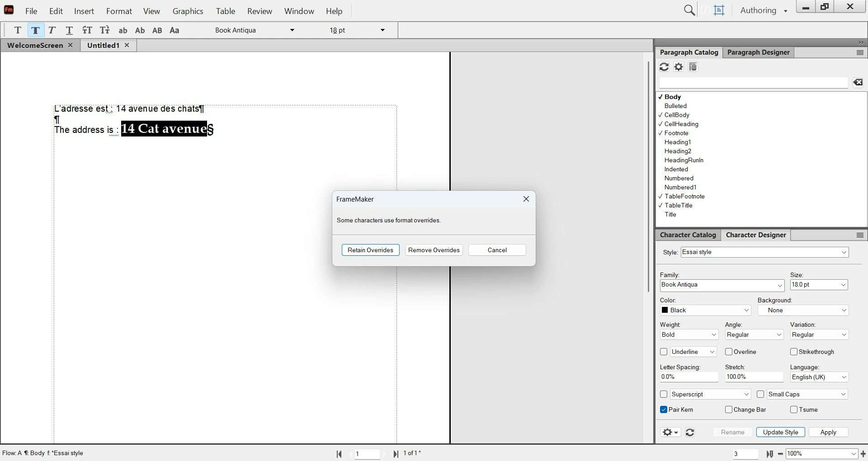Click the 'Aa' change case icon
Viewport: 868px width, 461px height.
click(175, 30)
